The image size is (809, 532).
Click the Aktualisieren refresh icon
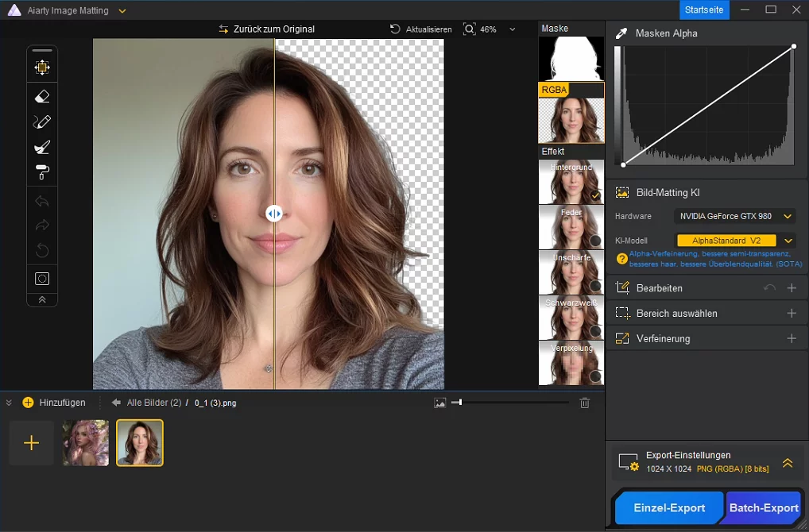tap(395, 29)
